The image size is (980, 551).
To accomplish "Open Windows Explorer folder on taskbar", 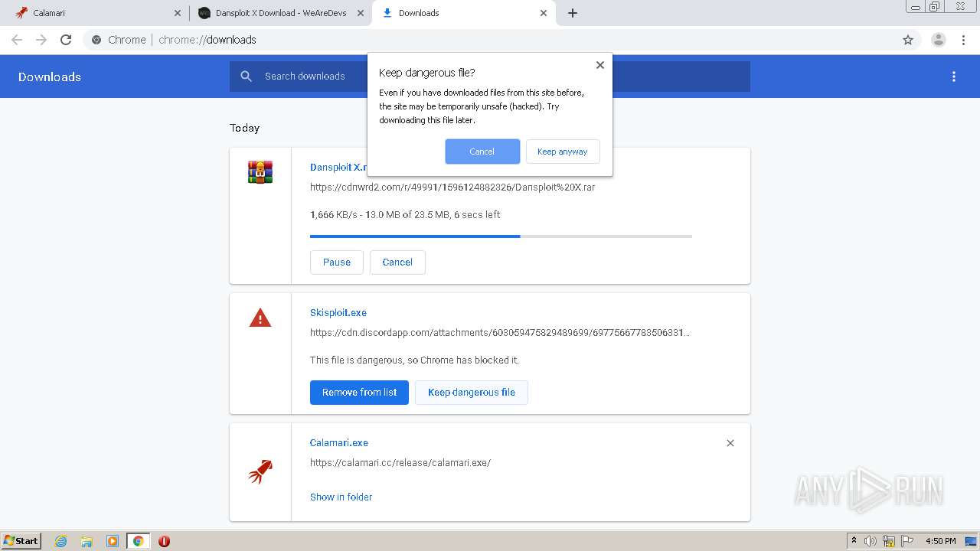I will (87, 541).
